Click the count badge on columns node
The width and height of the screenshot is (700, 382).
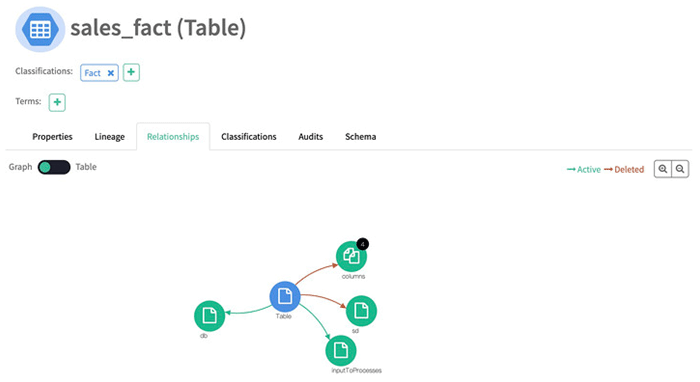(362, 244)
